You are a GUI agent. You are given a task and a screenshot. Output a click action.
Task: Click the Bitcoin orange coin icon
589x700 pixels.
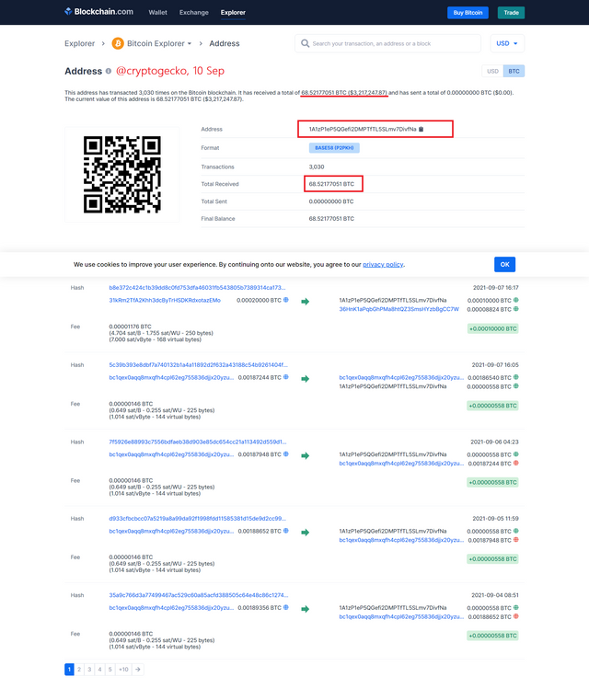click(x=118, y=43)
